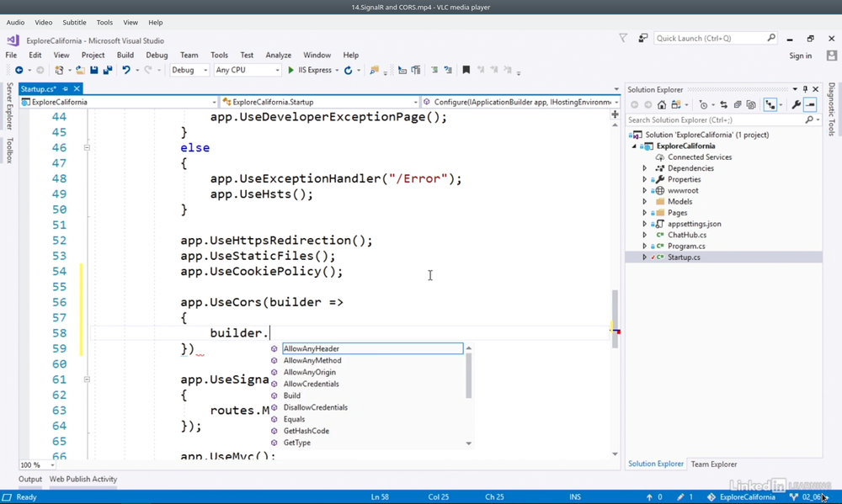The height and width of the screenshot is (504, 842).
Task: Click Sync with Active Document icon
Action: (724, 105)
